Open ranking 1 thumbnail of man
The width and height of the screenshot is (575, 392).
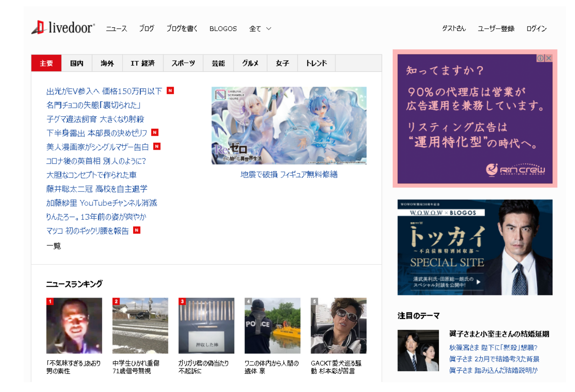[74, 325]
